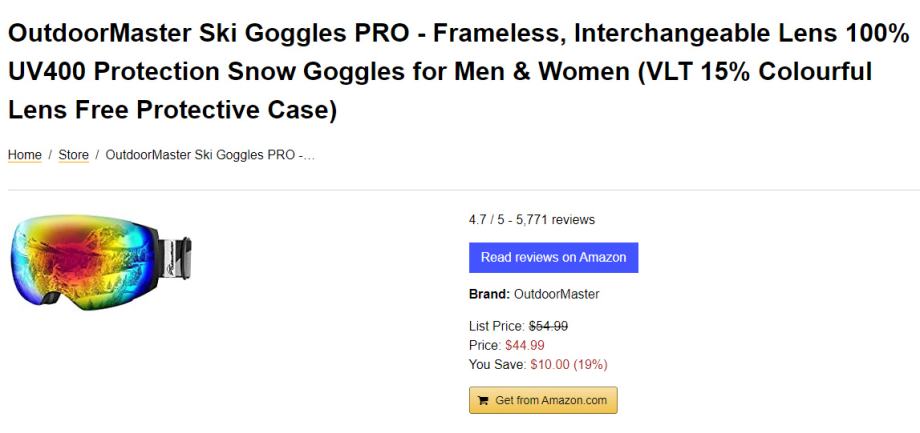Click the first slash separator after Home
The height and width of the screenshot is (433, 920).
50,155
